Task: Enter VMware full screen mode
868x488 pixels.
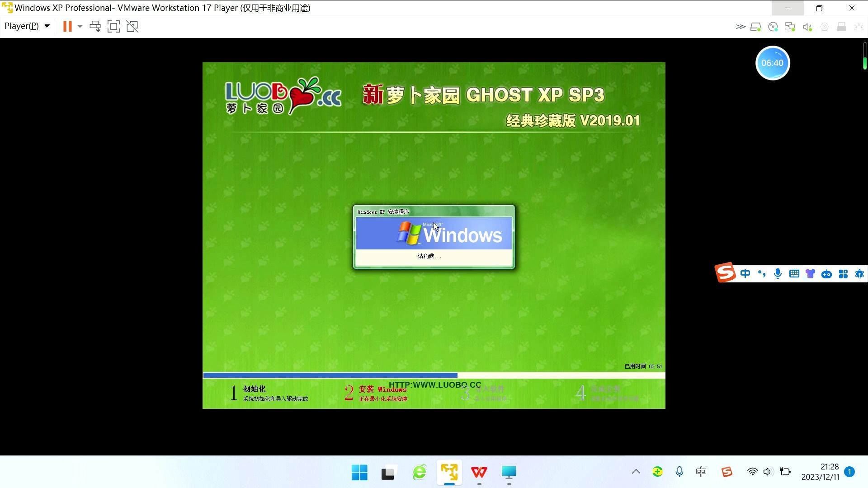Action: click(x=113, y=26)
